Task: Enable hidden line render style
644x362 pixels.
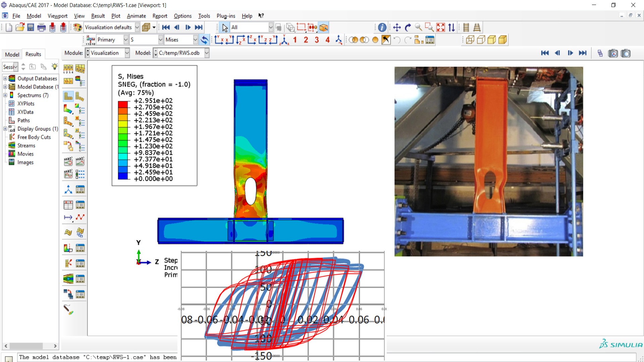Action: coord(481,40)
